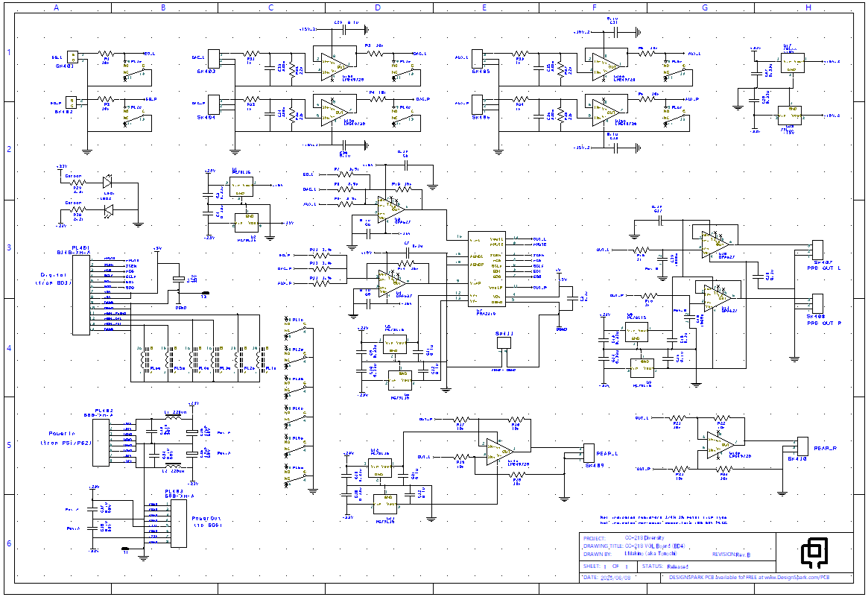Select the central PGA2310 volume IC
This screenshot has height=597, width=868.
[487, 270]
